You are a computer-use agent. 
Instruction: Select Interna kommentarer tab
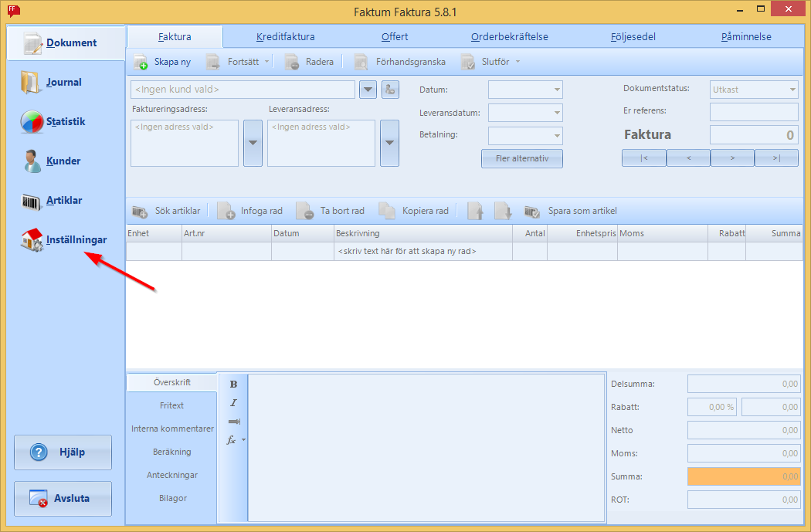point(171,429)
